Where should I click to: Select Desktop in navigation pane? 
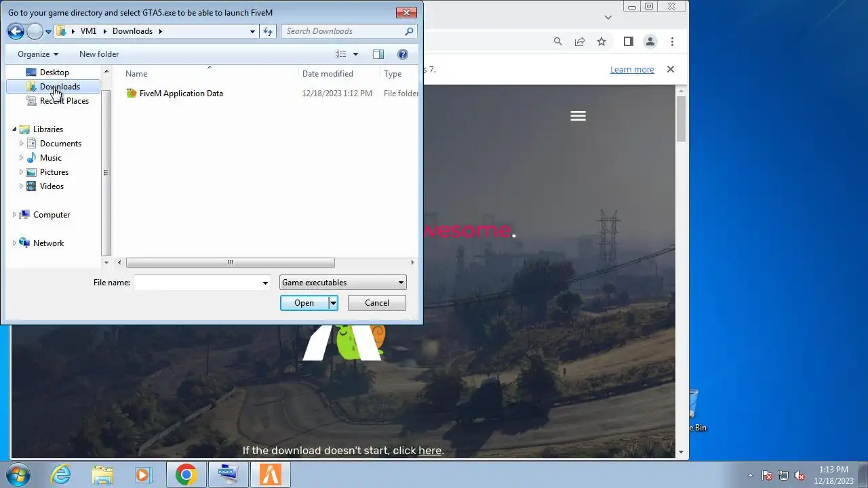(x=54, y=73)
